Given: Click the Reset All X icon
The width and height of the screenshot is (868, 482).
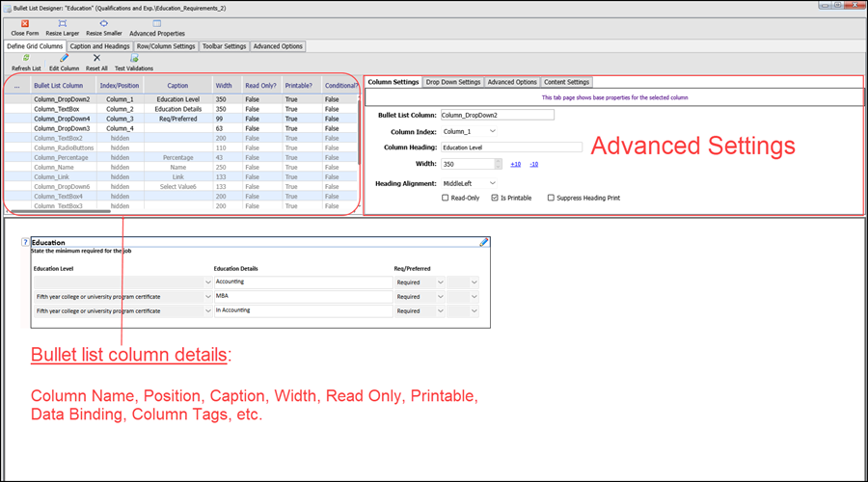Looking at the screenshot, I should point(96,58).
